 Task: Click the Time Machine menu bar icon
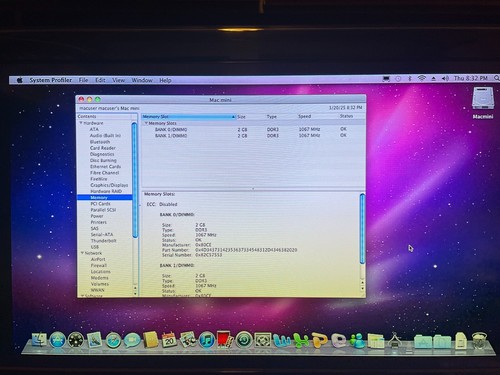click(398, 79)
